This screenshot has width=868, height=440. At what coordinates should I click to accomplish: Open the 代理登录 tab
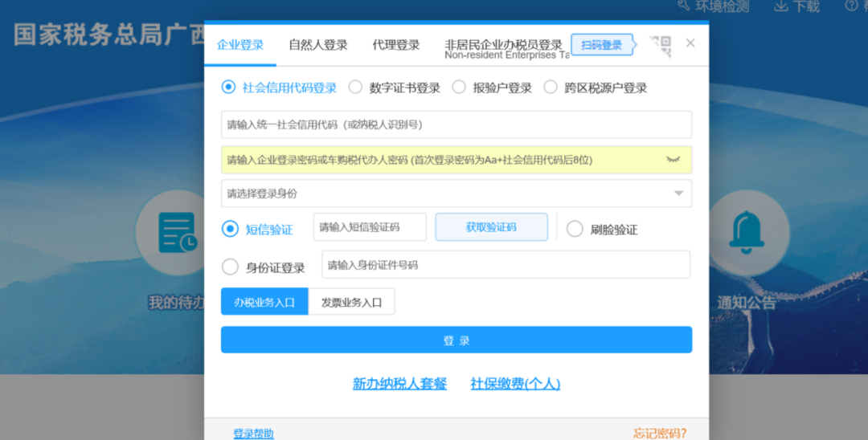tap(396, 45)
